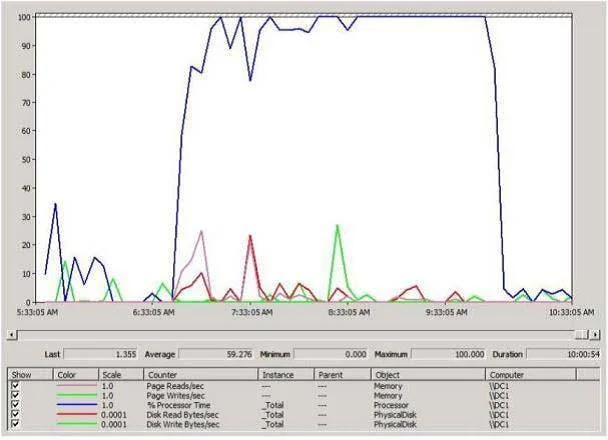Viewport: 608px width, 440px height.
Task: Click the _Total instance of % Processor Time
Action: [x=273, y=405]
